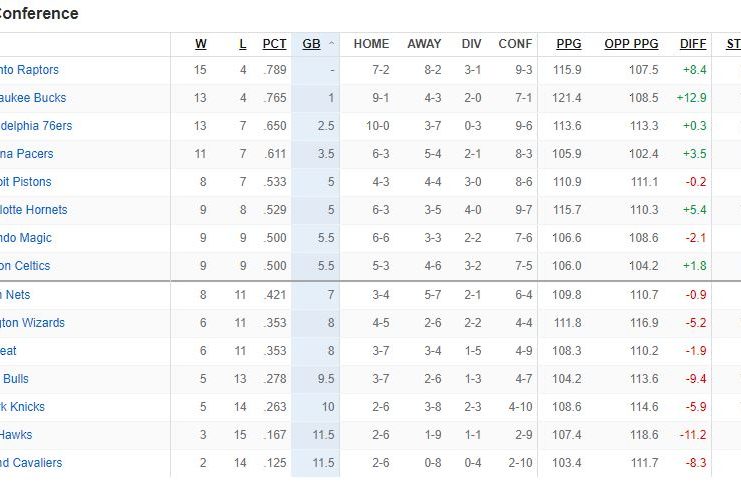The height and width of the screenshot is (482, 741).
Task: Open the Raptors team link
Action: pyautogui.click(x=28, y=70)
